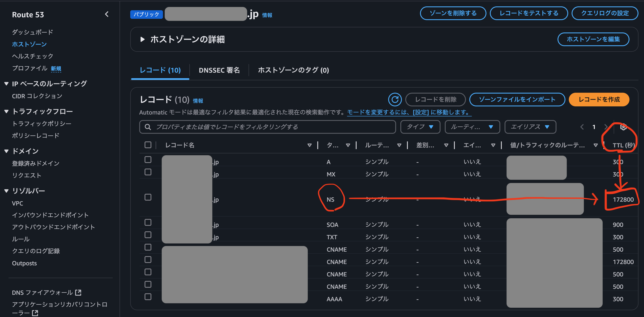Expand ホストゾーンの詳細 section
The width and height of the screenshot is (644, 317).
tap(142, 39)
